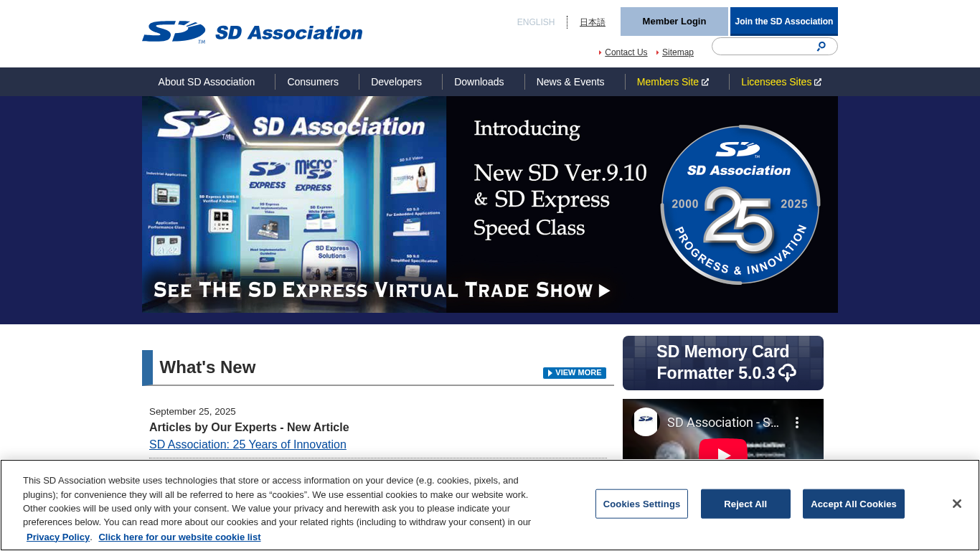Click the Member Login button

674,22
